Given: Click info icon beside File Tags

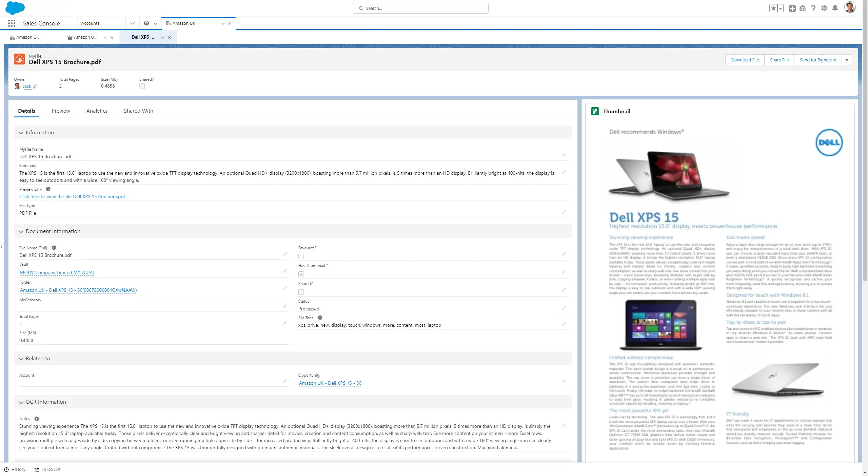Looking at the screenshot, I should tap(320, 318).
